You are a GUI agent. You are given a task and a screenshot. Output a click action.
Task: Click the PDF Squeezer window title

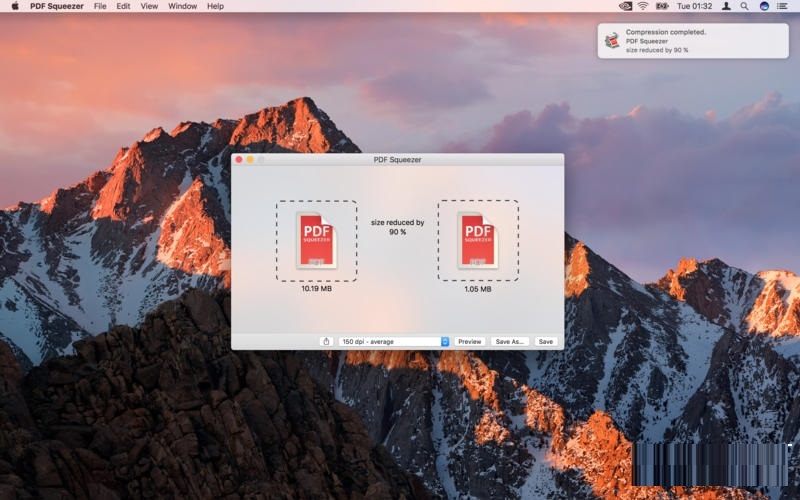397,160
